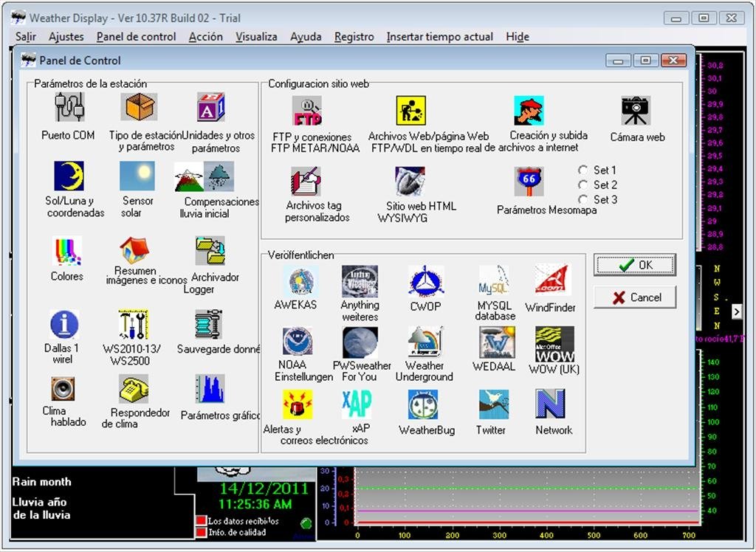Open Unidades y otros parámetros icon

(210, 106)
